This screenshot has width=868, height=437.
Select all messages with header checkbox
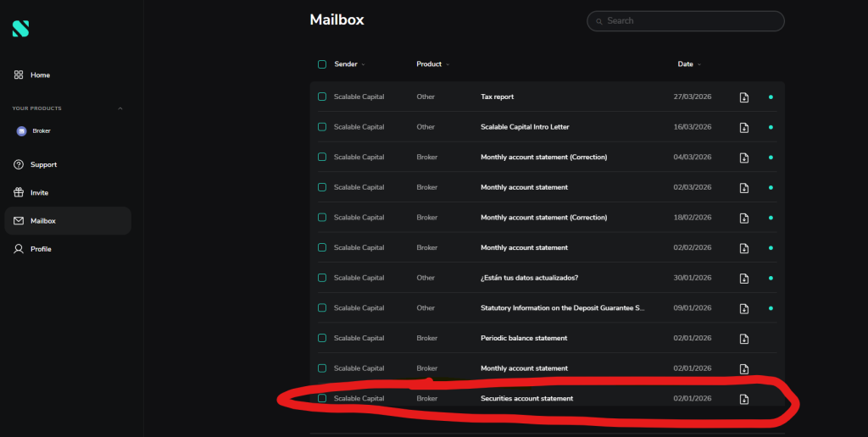pos(322,64)
